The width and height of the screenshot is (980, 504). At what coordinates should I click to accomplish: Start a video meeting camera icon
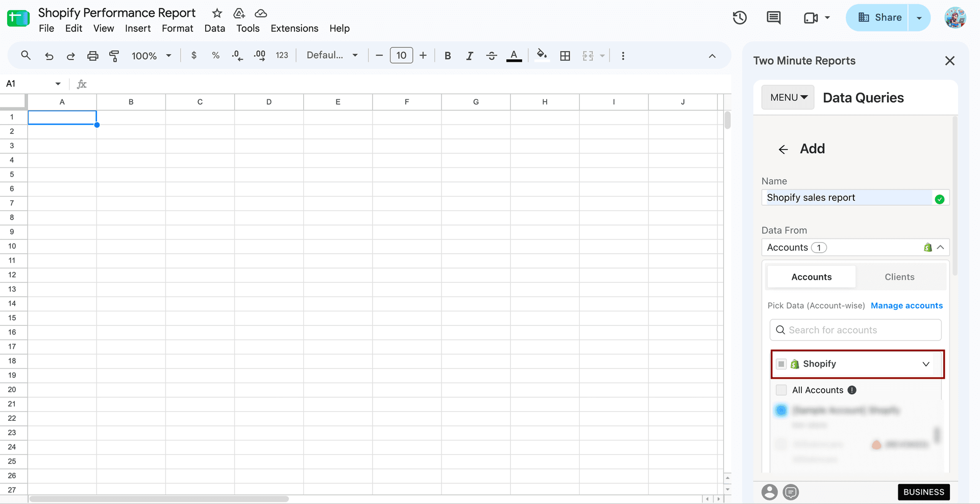click(x=811, y=18)
